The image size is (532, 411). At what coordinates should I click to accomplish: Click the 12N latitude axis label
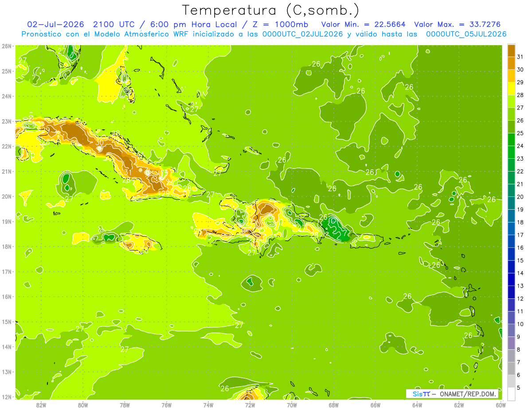point(7,397)
